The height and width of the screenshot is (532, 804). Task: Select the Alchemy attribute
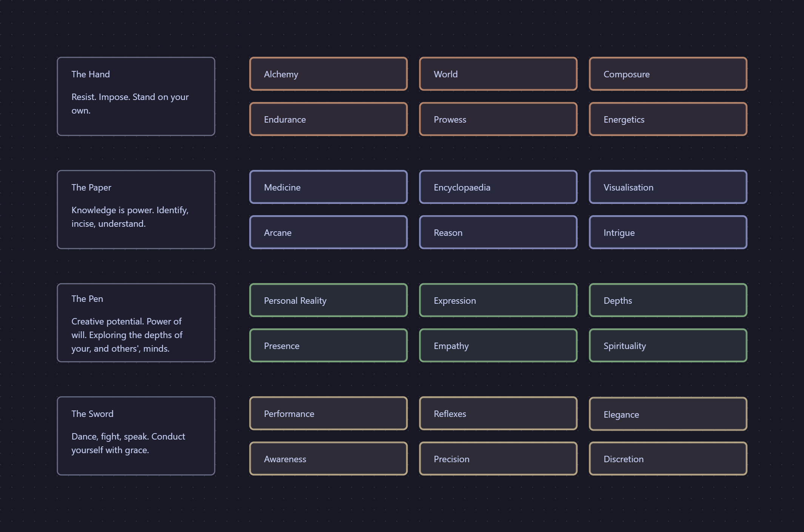[328, 74]
